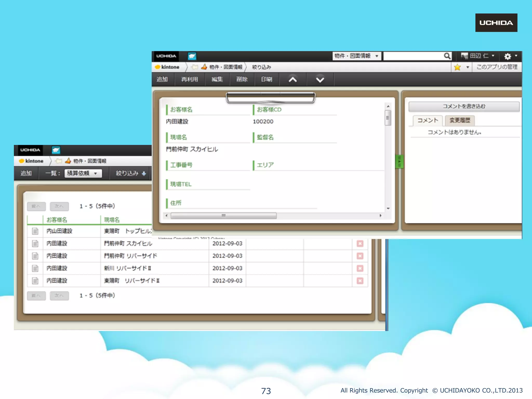Click the kintone portal icon in upper header

click(x=192, y=56)
